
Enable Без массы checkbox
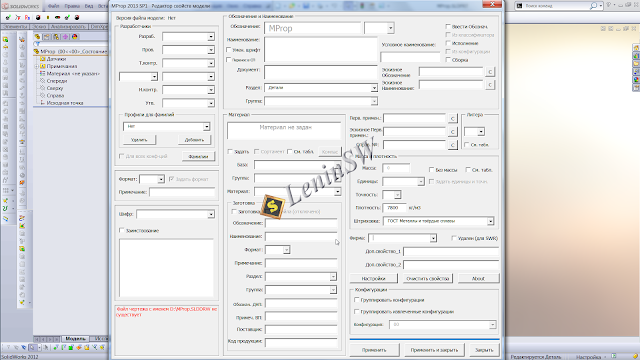pos(431,169)
